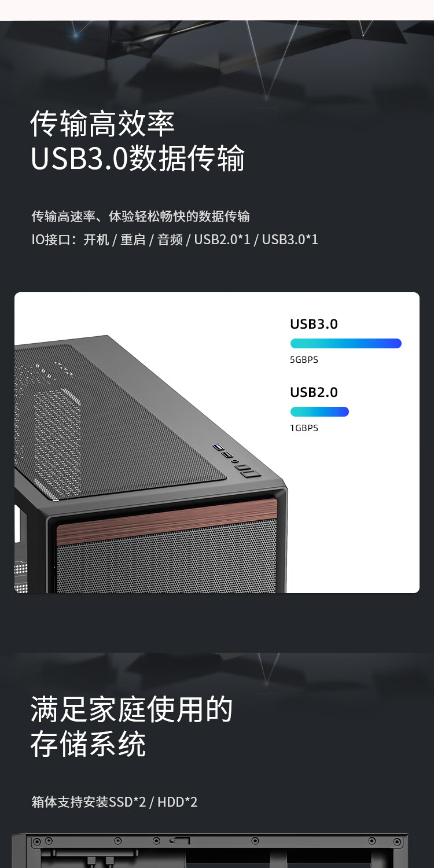This screenshot has height=868, width=434.
Task: Click the heading 存储系统
Action: [88, 745]
